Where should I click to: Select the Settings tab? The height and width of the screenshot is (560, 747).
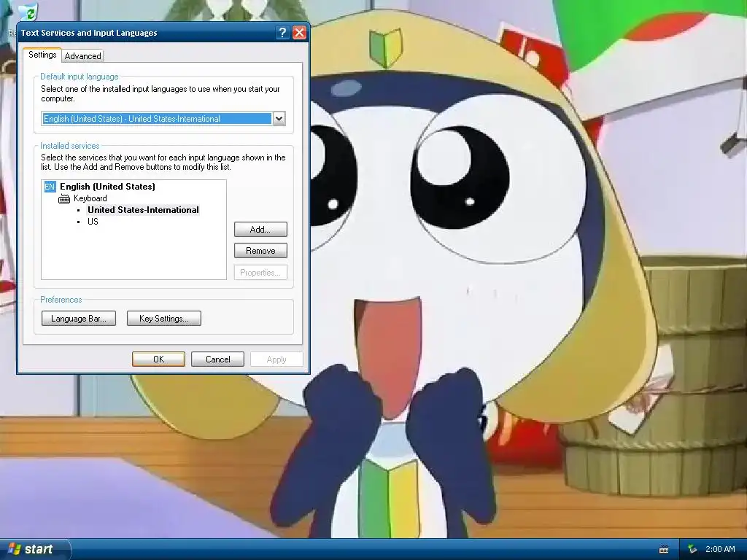pyautogui.click(x=42, y=55)
